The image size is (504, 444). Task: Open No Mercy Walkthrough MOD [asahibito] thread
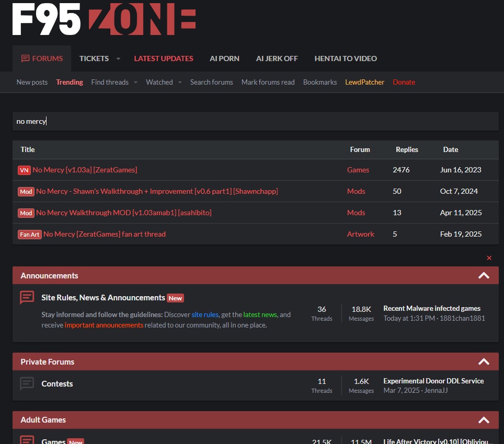click(x=124, y=213)
